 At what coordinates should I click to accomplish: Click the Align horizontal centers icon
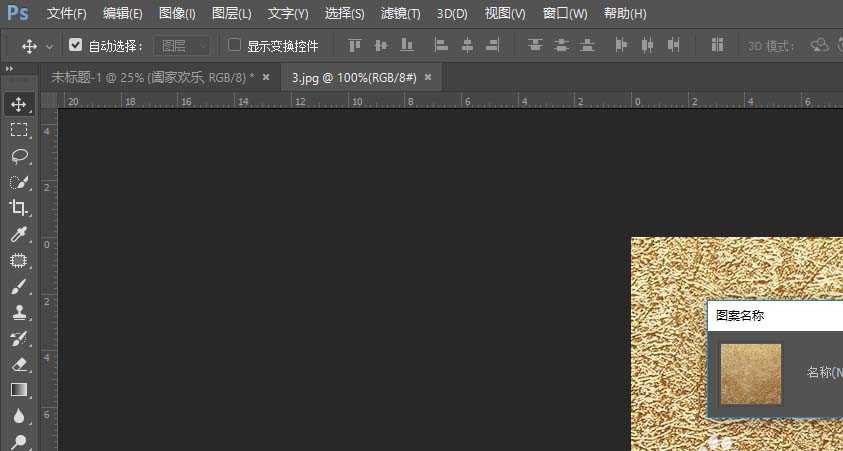click(467, 46)
